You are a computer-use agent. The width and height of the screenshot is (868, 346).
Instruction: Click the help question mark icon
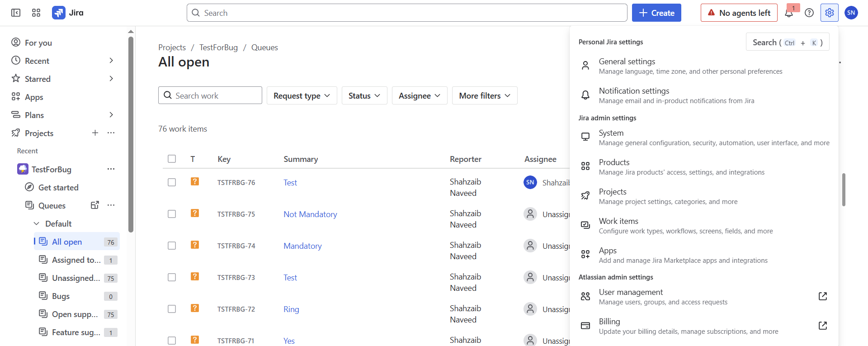click(809, 13)
